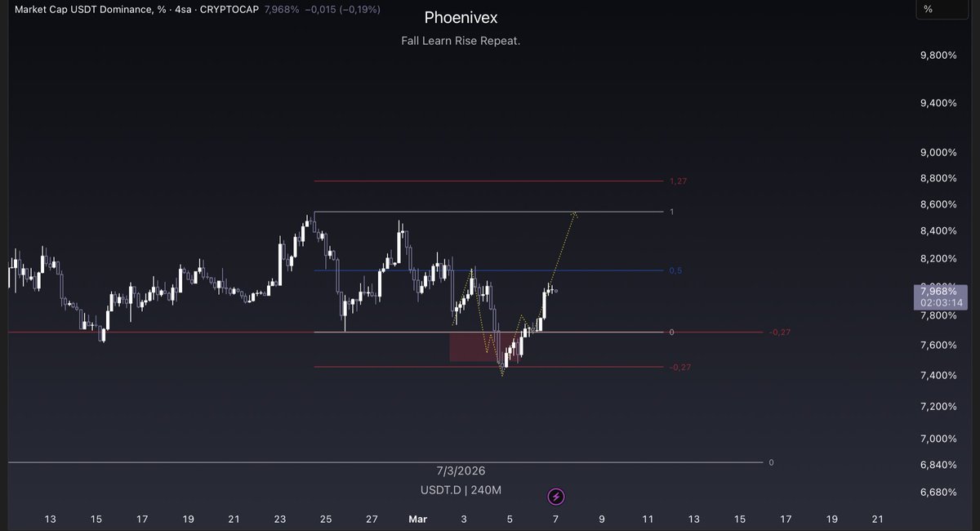Viewport: 980px width, 531px height.
Task: Select the 7/3/2026 date annotation
Action: [x=461, y=471]
